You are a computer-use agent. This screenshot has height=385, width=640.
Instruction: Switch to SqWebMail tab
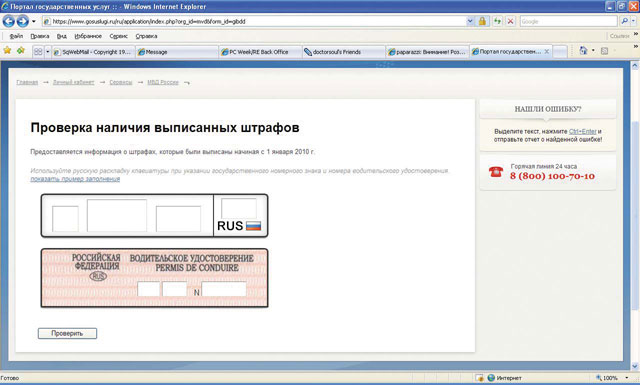pos(93,52)
